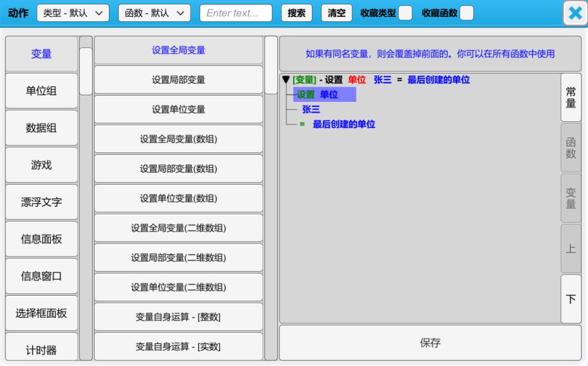Choose the 设置局部变量 function

(179, 80)
